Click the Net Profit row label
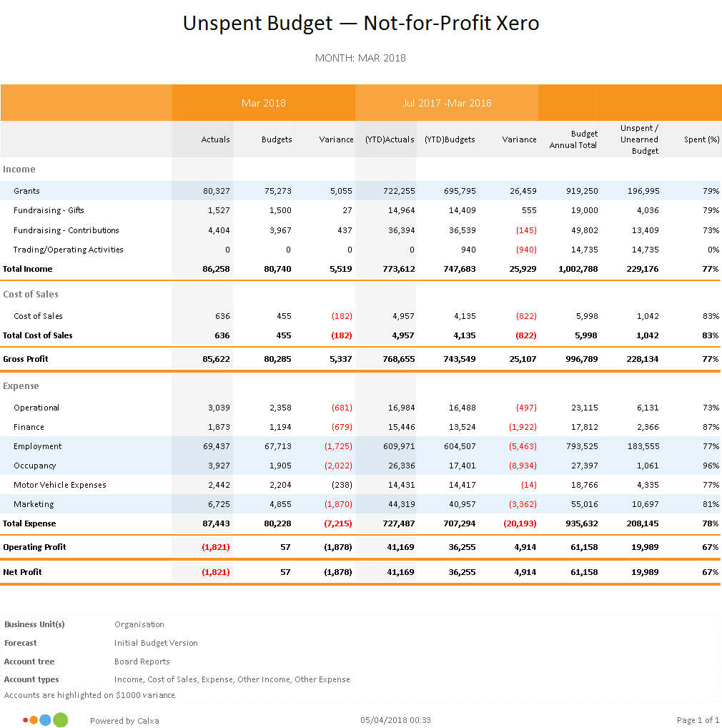 pyautogui.click(x=22, y=572)
